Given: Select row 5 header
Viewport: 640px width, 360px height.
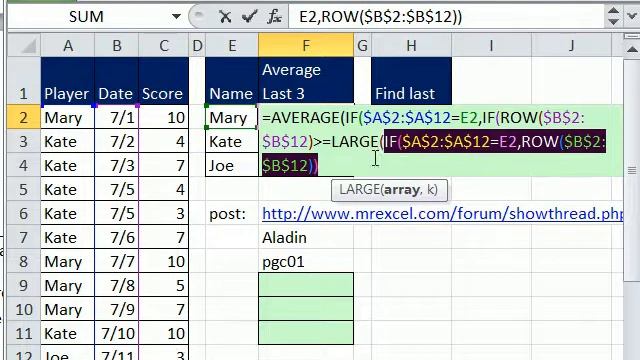Looking at the screenshot, I should pos(24,189).
